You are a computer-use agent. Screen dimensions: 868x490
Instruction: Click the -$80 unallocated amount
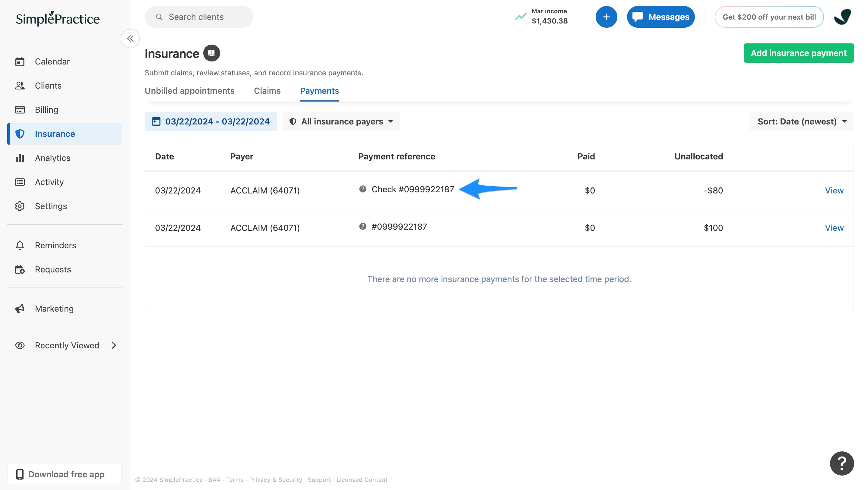(713, 191)
